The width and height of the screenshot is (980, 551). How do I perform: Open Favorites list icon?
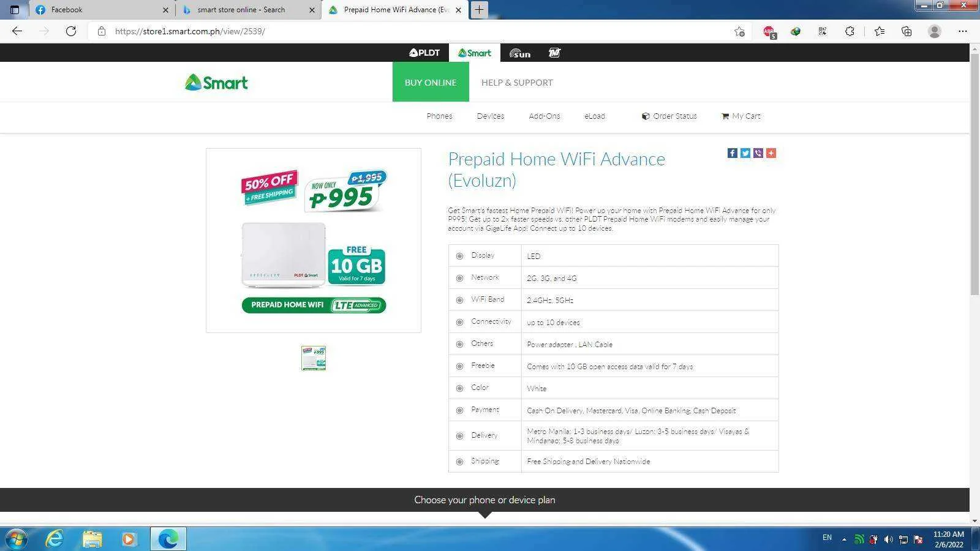click(x=880, y=31)
